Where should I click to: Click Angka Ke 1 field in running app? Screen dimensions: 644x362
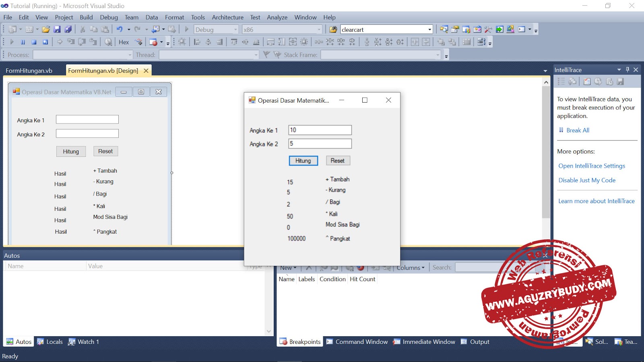point(320,130)
